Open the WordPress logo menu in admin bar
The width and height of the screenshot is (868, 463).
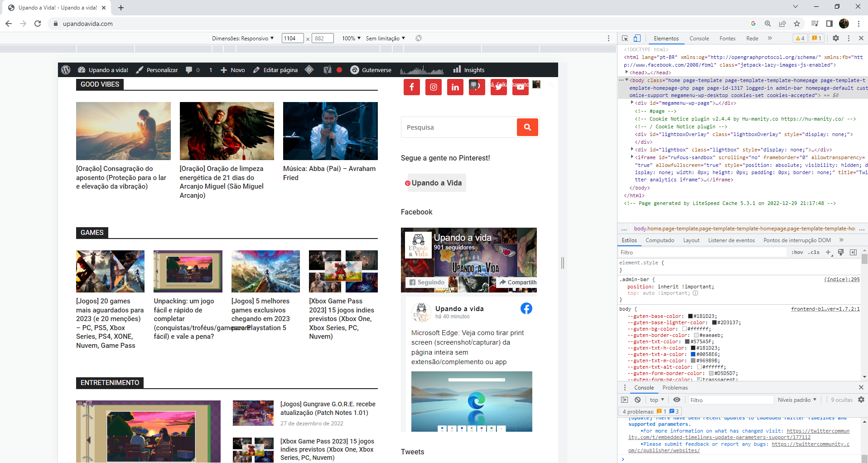[x=66, y=70]
